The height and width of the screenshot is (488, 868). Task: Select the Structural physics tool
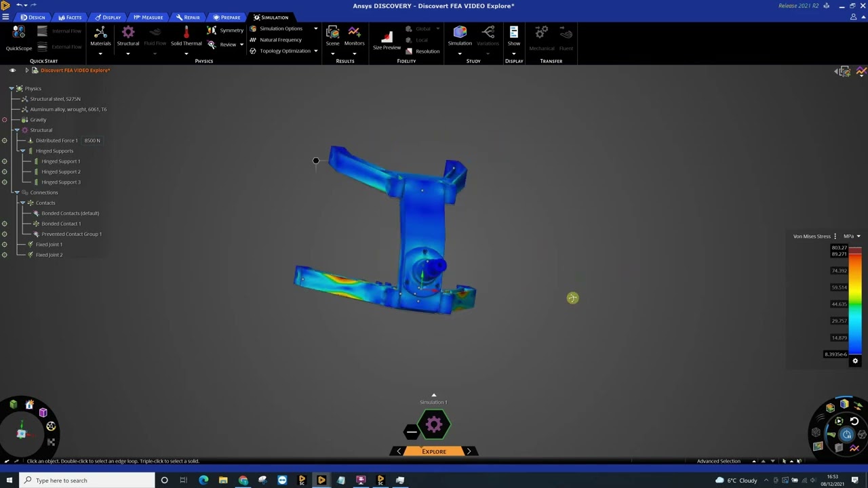click(127, 37)
